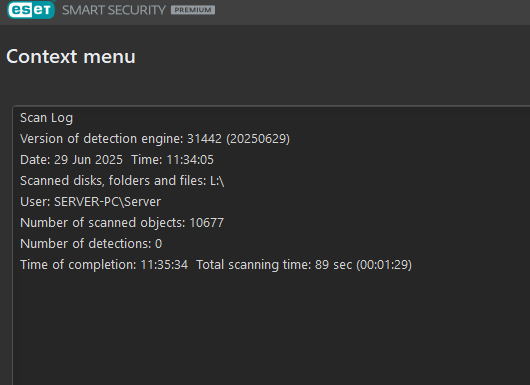Select the Scanned disks, folders and files line
Image resolution: width=530 pixels, height=385 pixels.
[122, 181]
